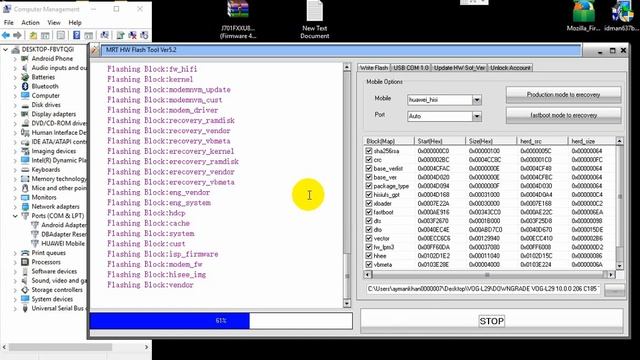Toggle the fw_lpm3 block checkbox

point(369,247)
